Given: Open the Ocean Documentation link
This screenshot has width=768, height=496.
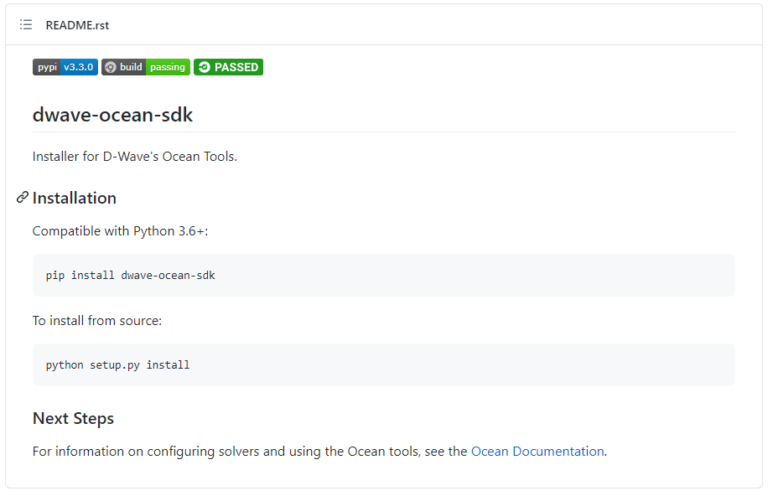Looking at the screenshot, I should click(x=537, y=451).
